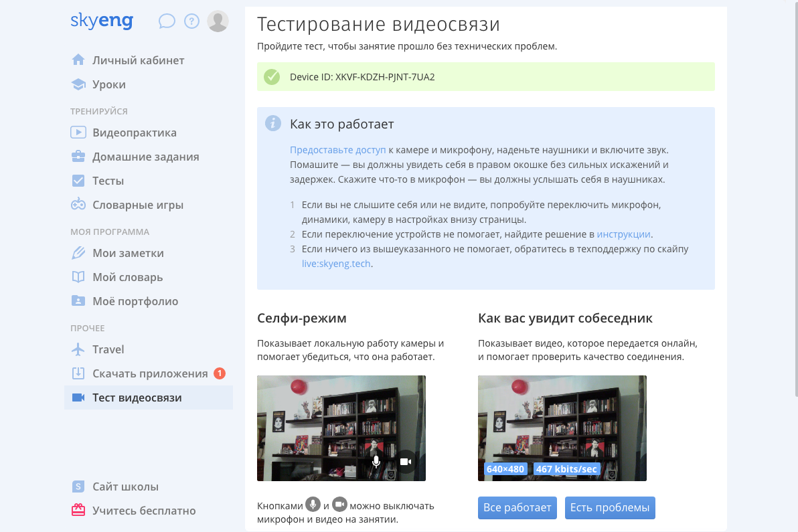Disable the camera in the selfie preview
This screenshot has width=798, height=532.
405,461
